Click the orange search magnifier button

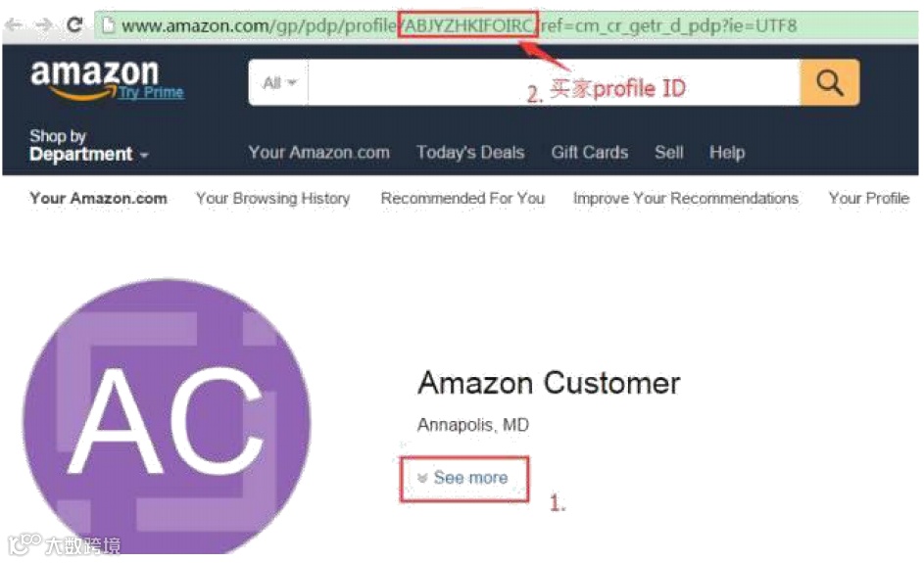(830, 82)
